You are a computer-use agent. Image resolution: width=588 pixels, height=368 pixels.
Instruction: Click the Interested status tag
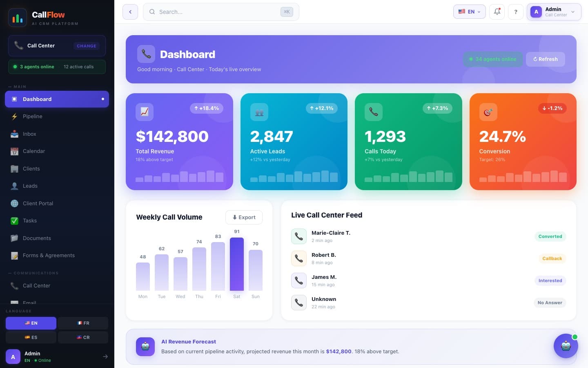click(550, 280)
